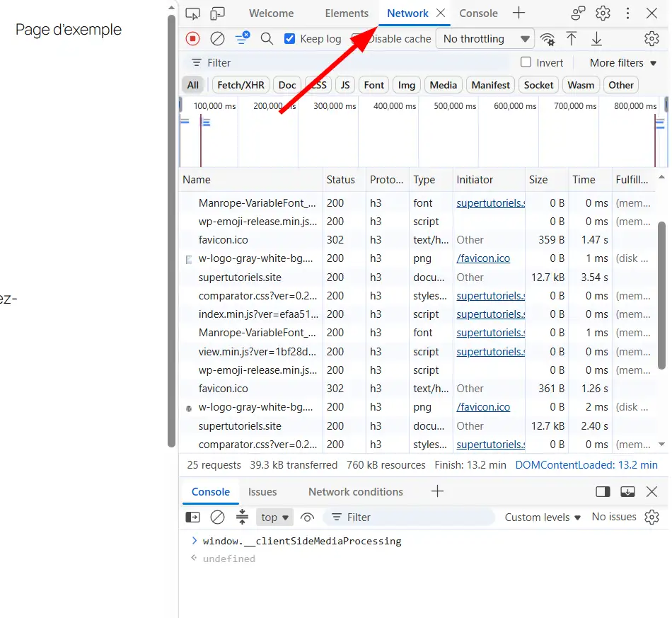Viewport: 672px width, 618px height.
Task: Clear the console output
Action: click(x=217, y=517)
